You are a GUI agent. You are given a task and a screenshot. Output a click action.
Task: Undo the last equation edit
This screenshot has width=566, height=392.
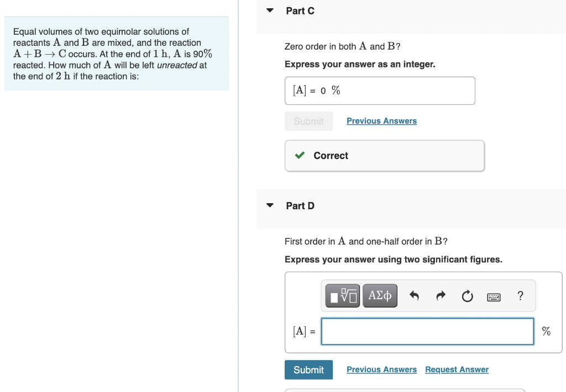(414, 296)
